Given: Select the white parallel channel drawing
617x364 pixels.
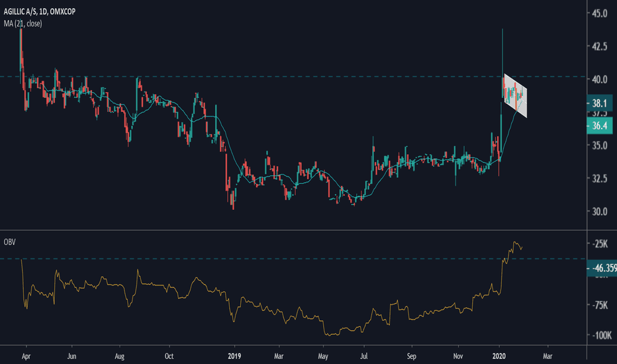Looking at the screenshot, I should [516, 95].
